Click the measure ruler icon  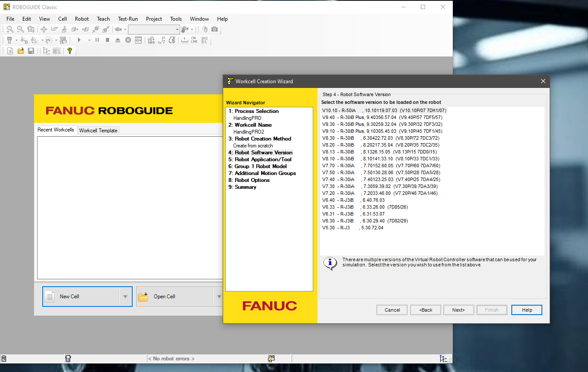[x=184, y=40]
